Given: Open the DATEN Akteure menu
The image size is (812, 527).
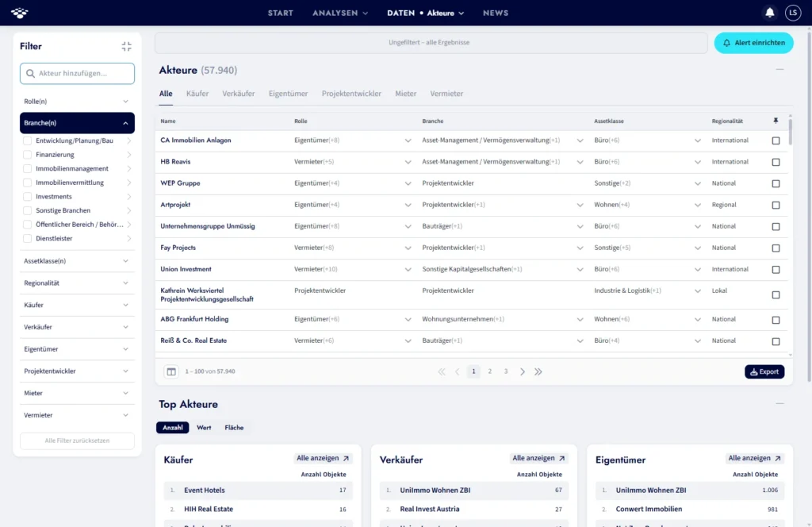Looking at the screenshot, I should (425, 13).
